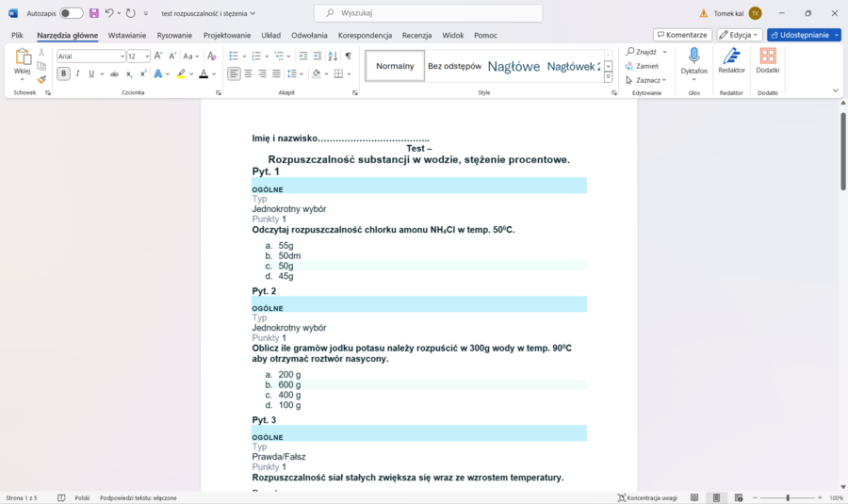Click the Dyktafon microphone icon
The image size is (848, 504).
[693, 57]
